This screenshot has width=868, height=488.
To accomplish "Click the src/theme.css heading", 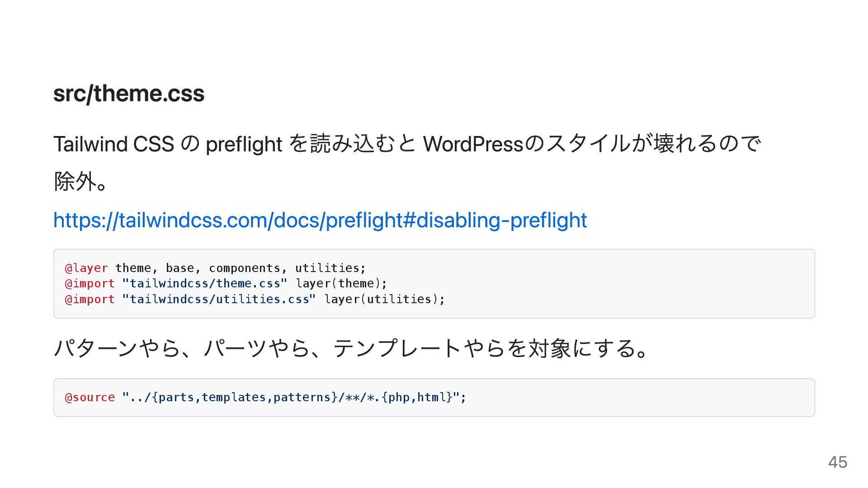I will point(129,94).
